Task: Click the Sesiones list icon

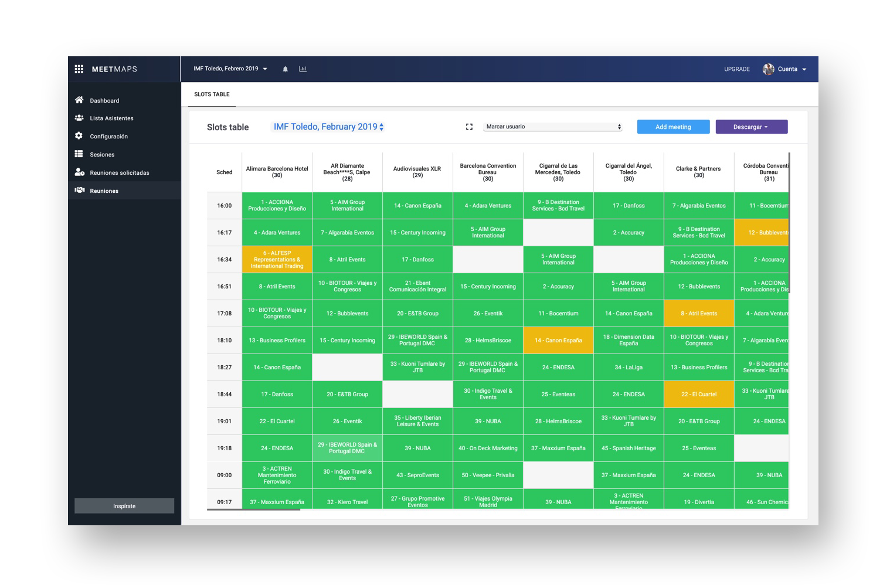Action: pos(79,154)
